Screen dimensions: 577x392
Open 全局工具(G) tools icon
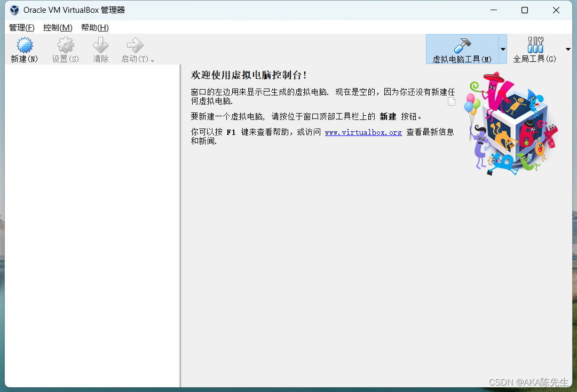click(x=535, y=45)
